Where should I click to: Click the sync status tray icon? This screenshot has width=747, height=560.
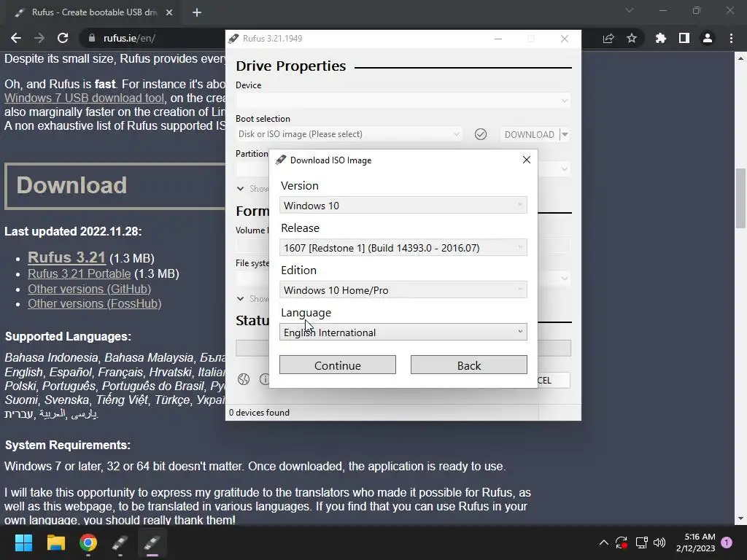622,542
